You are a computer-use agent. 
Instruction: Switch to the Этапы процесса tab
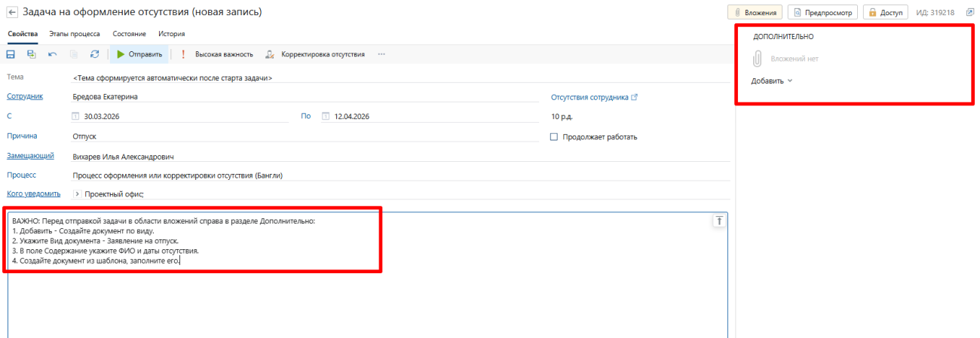(x=75, y=34)
